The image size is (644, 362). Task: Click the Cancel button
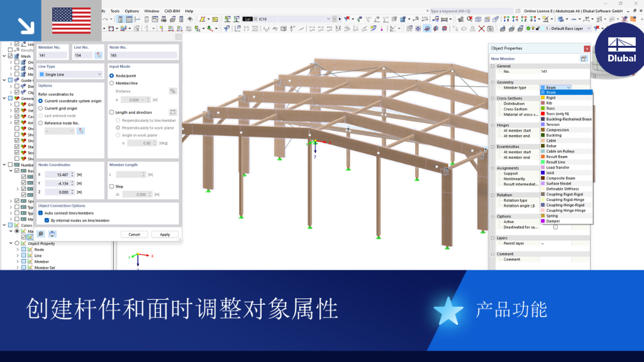[135, 234]
